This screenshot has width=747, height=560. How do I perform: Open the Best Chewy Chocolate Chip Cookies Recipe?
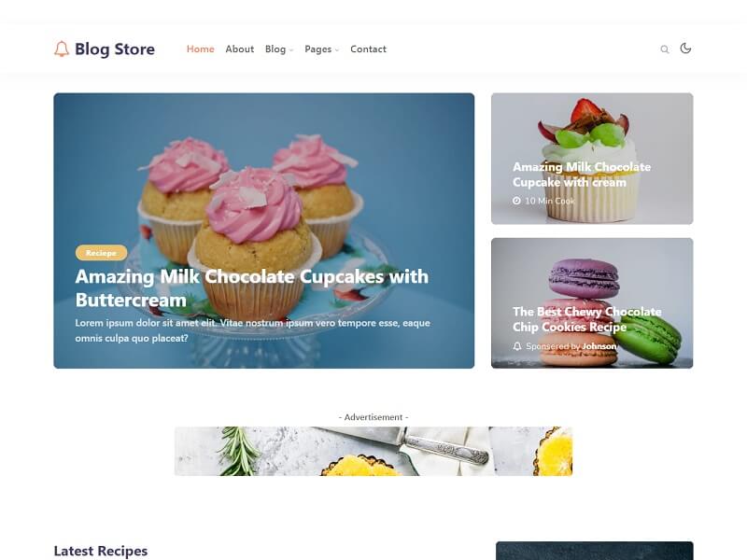[x=587, y=319]
